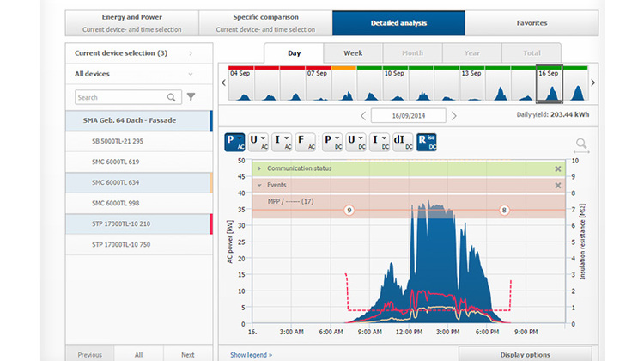Toggle the P DC power measurement button
The height and width of the screenshot is (361, 644).
[332, 142]
